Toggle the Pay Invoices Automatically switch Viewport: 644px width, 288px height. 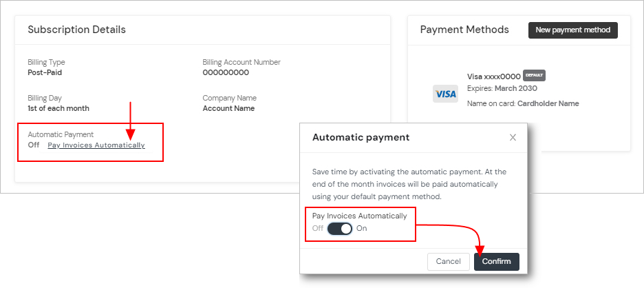pyautogui.click(x=340, y=229)
